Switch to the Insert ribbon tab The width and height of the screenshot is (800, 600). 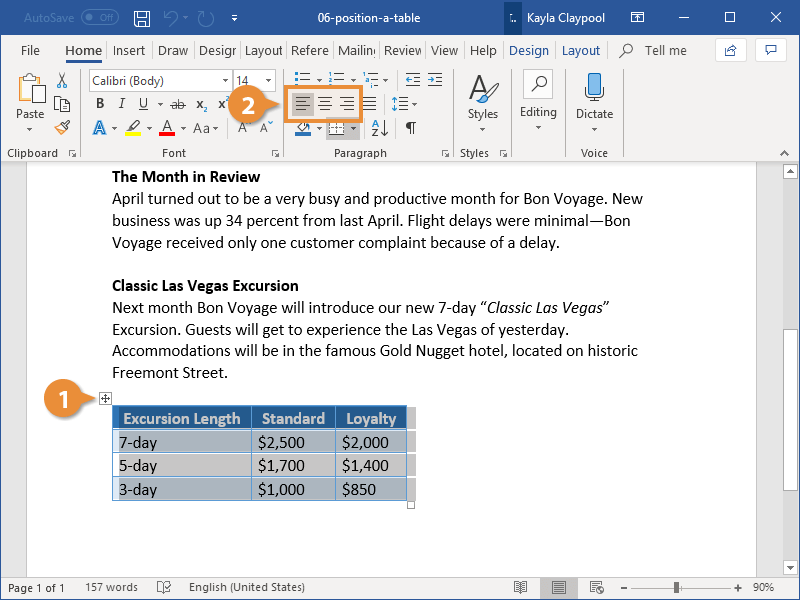(x=127, y=50)
